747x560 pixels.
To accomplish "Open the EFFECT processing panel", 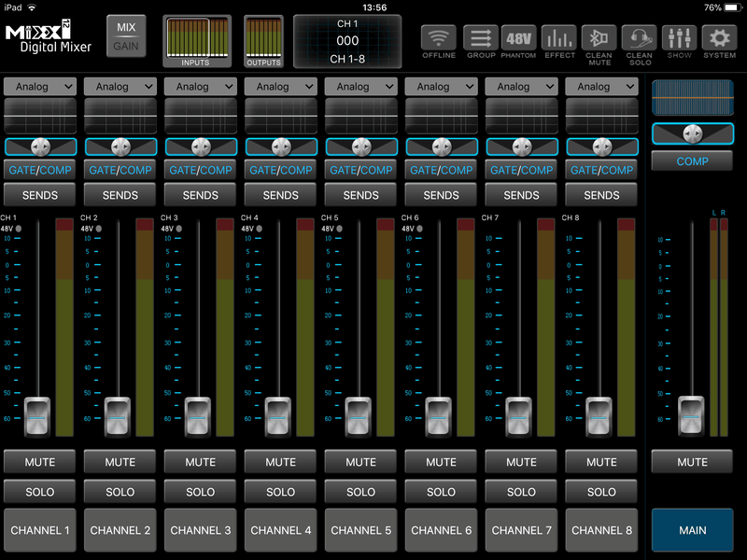I will tap(558, 39).
